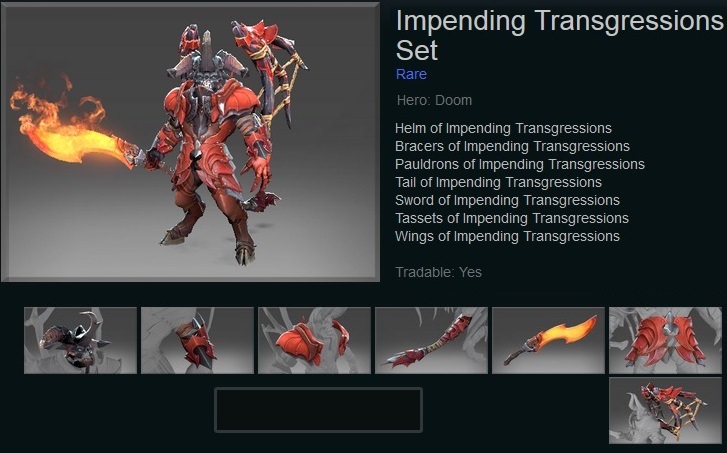Click Tassets of Impending Transgressions text

pyautogui.click(x=511, y=218)
